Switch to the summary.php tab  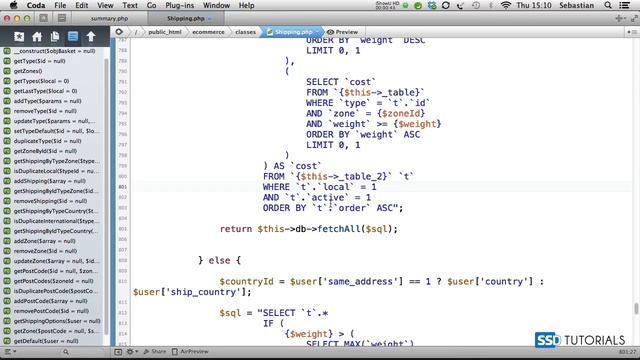tap(109, 18)
